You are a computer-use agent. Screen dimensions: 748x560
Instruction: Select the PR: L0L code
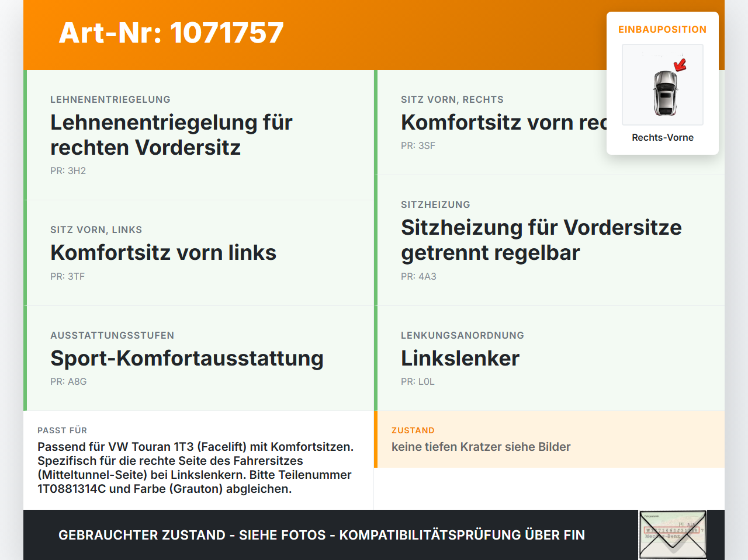(418, 381)
